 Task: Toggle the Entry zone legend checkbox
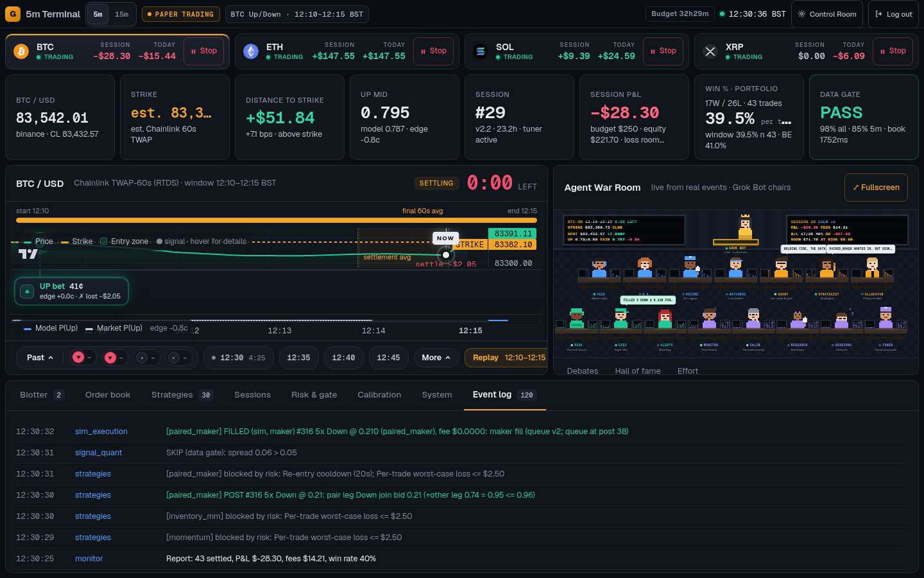(x=103, y=241)
